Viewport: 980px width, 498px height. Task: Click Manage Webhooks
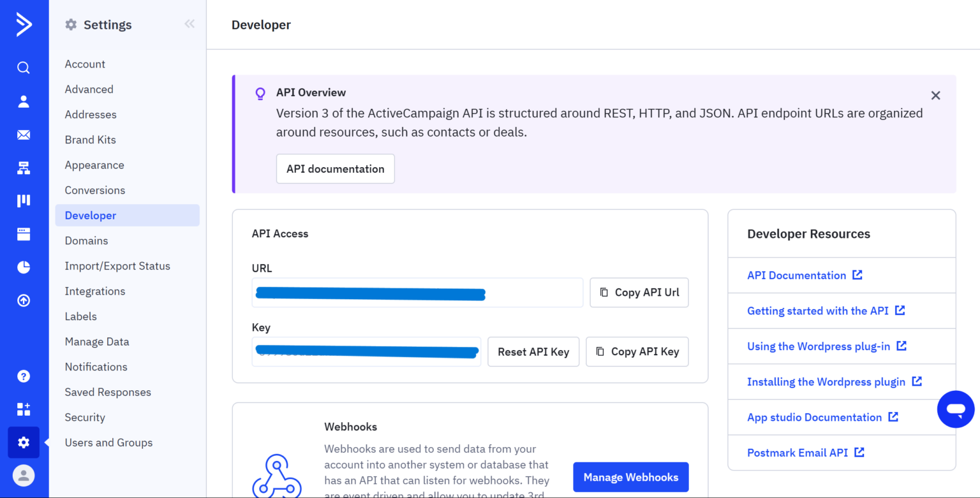click(630, 476)
